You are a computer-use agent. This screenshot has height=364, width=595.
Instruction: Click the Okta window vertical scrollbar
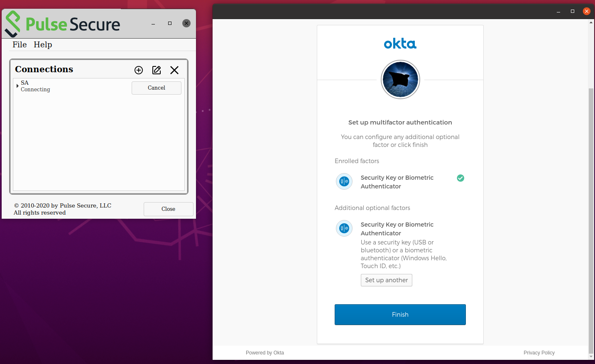591,220
